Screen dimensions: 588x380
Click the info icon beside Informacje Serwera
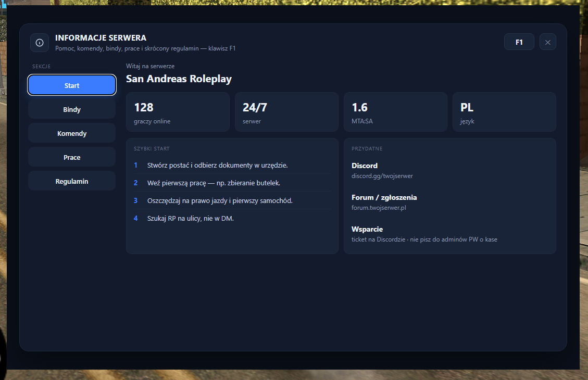[40, 43]
